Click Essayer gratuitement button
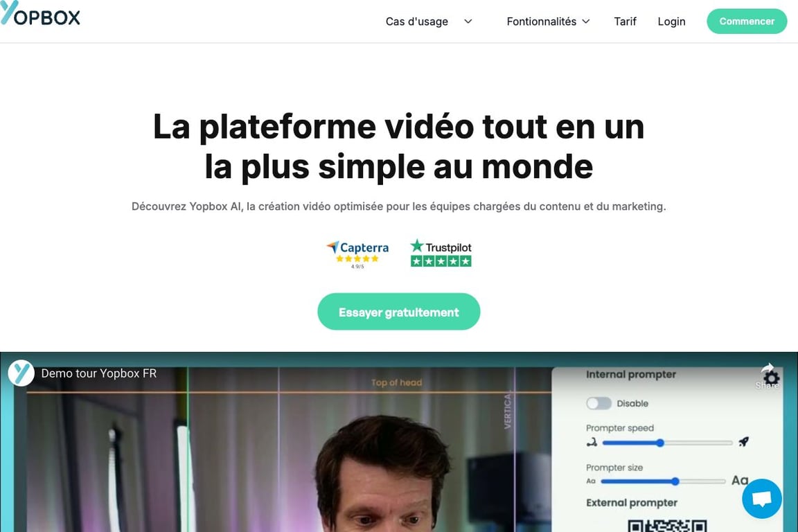 tap(398, 312)
